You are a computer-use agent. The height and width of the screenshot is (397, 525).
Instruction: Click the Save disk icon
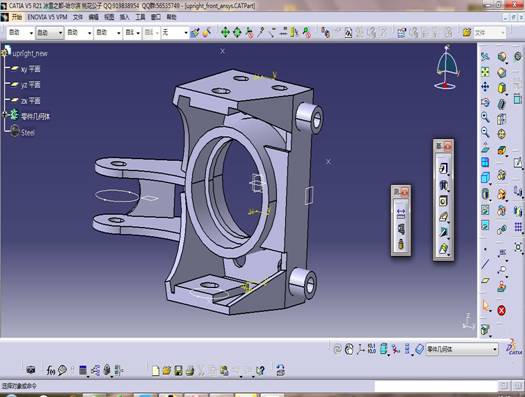[178, 371]
